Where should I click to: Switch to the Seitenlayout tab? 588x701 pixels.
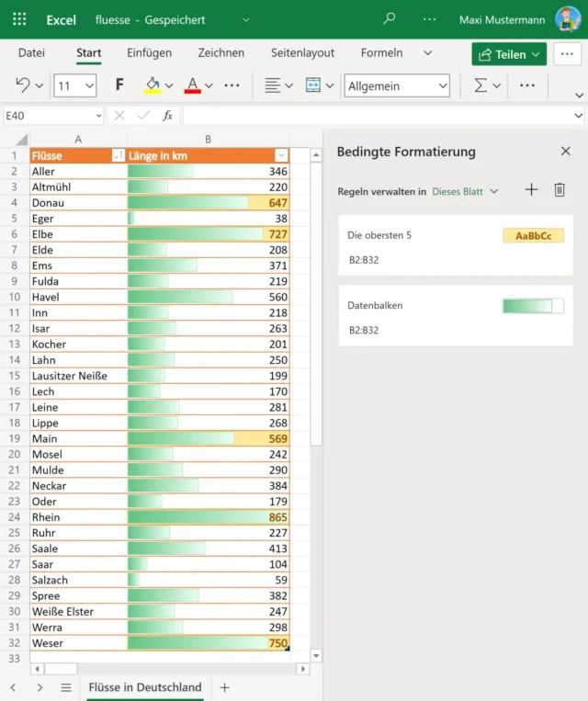tap(302, 53)
